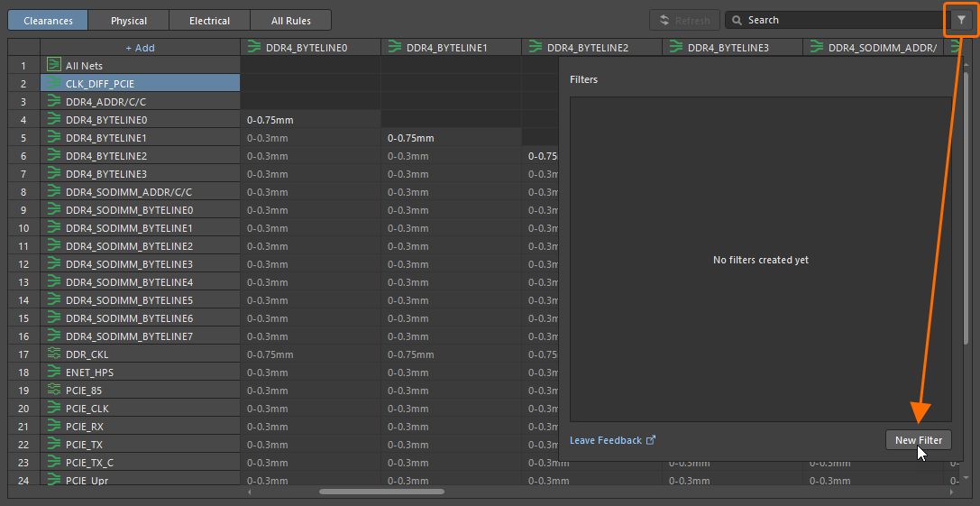Click the DDR4_BYTELINE0 column header icon
Viewport: 980px width, 506px height.
click(253, 48)
